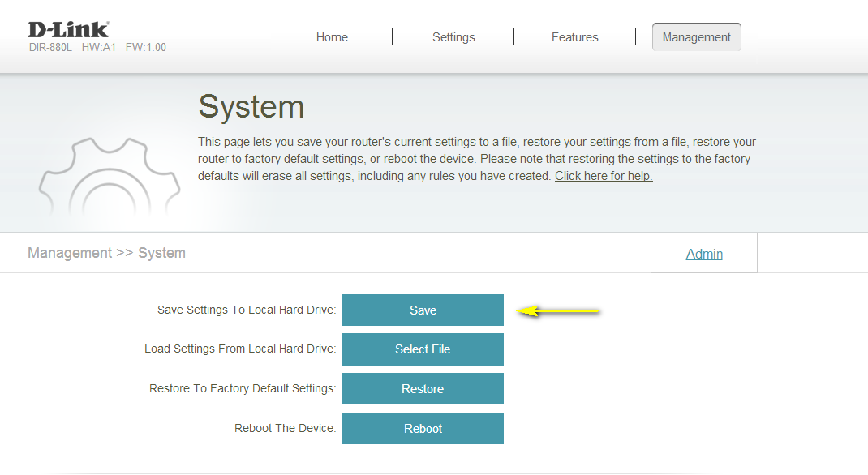The height and width of the screenshot is (475, 868).
Task: Click the "Save Settings To Local Hard Drive" label
Action: click(x=246, y=310)
